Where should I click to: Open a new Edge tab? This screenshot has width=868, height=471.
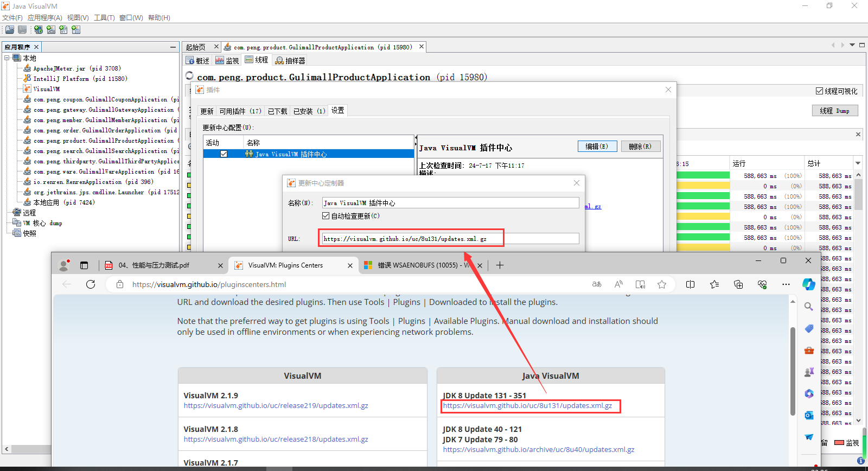pyautogui.click(x=500, y=265)
